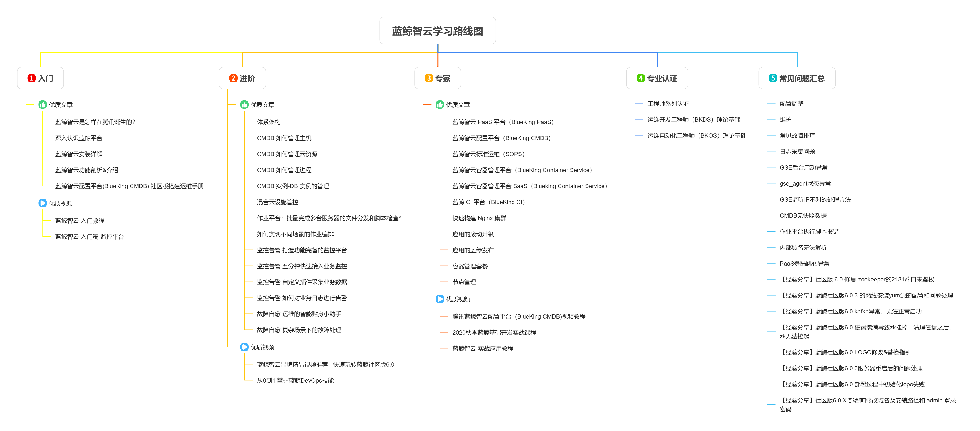Click 监控告警 打造功能完备的监控平台

coord(302,250)
